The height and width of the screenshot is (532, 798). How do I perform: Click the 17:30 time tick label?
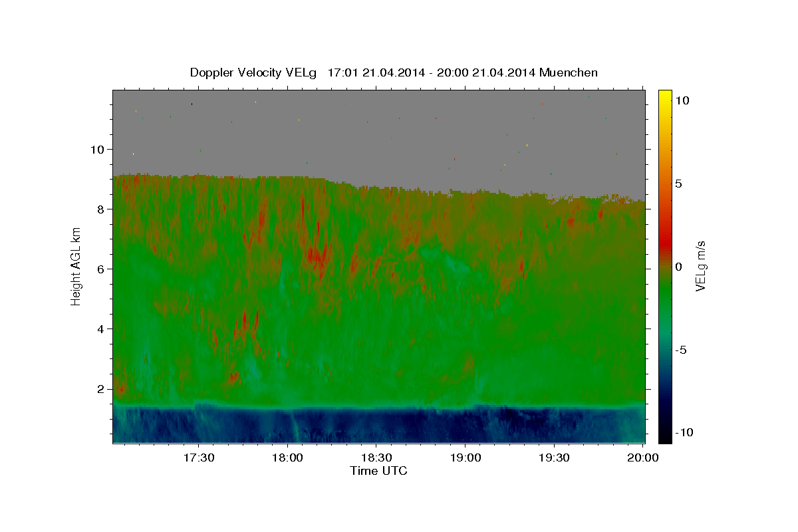[x=198, y=458]
